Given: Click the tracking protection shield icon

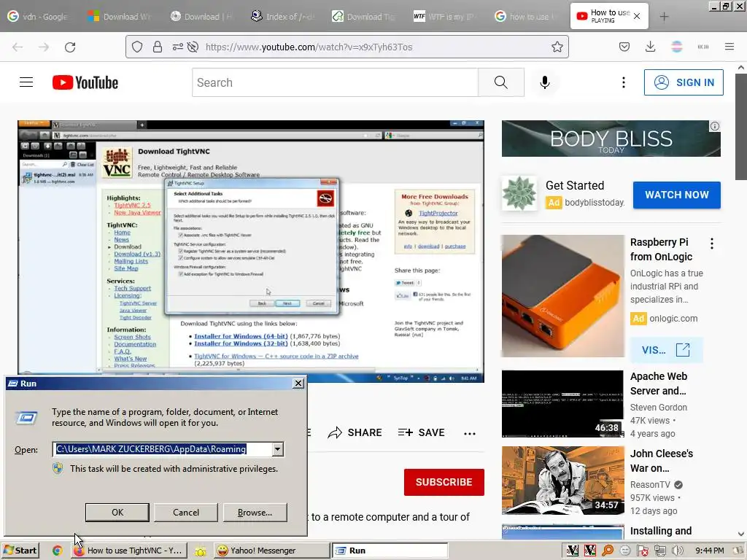Looking at the screenshot, I should tap(137, 47).
